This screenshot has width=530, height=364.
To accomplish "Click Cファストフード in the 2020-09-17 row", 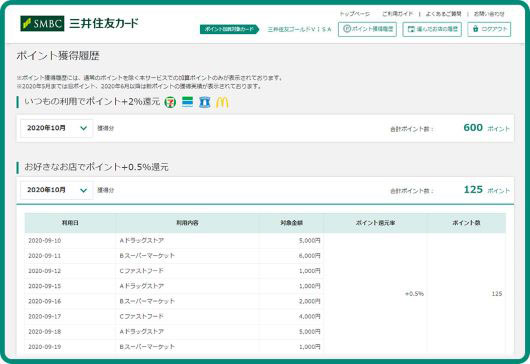I will [142, 317].
